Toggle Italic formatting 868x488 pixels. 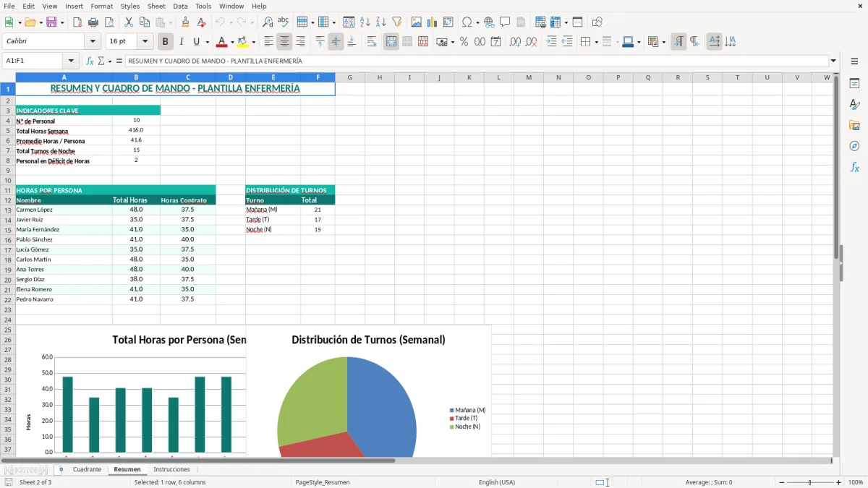point(182,42)
